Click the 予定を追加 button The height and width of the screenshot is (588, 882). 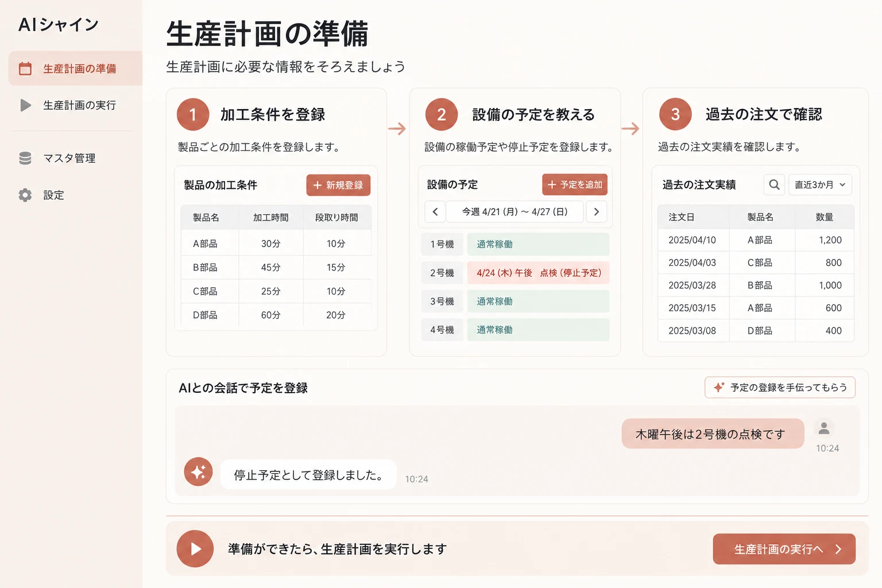click(575, 184)
